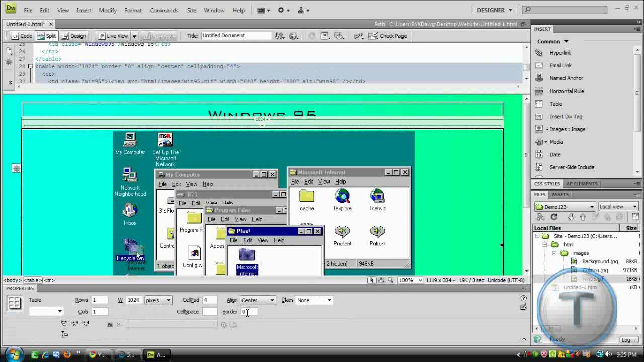This screenshot has width=644, height=362.
Task: Switch to the CSS Styles tab
Action: 546,184
